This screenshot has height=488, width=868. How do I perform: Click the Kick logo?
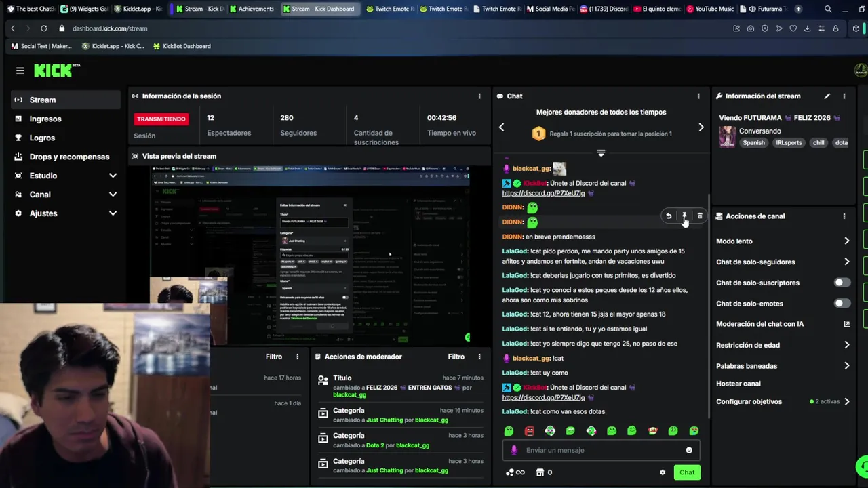(57, 70)
